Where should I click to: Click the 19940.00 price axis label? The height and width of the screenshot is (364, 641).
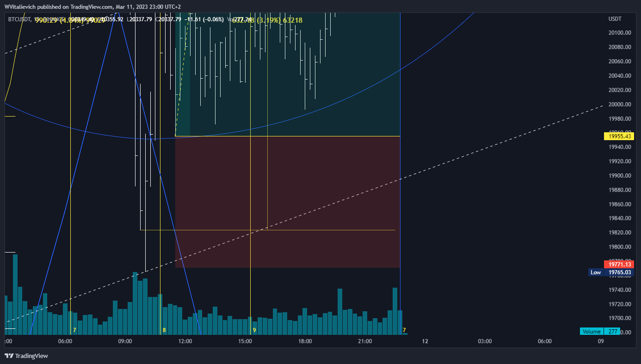point(620,147)
